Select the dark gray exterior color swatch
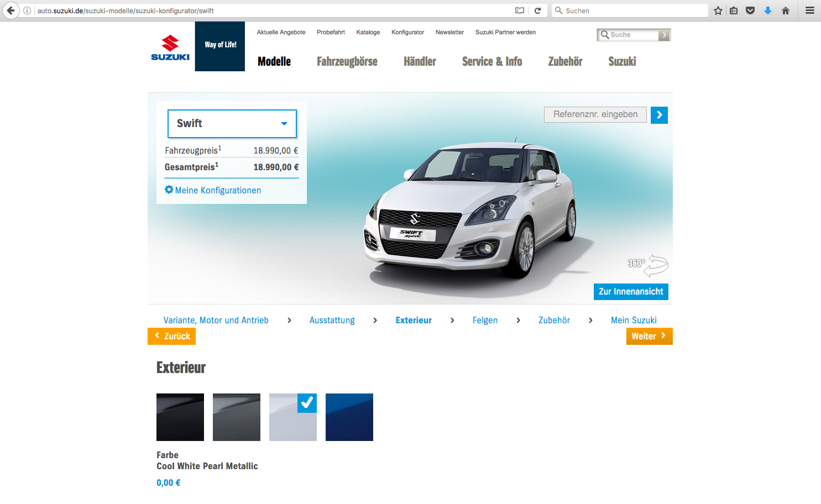The image size is (821, 504). (237, 417)
